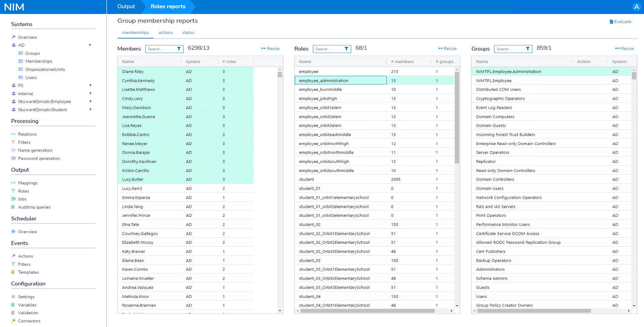Open the status tab
Image resolution: width=644 pixels, height=327 pixels.
pos(188,33)
